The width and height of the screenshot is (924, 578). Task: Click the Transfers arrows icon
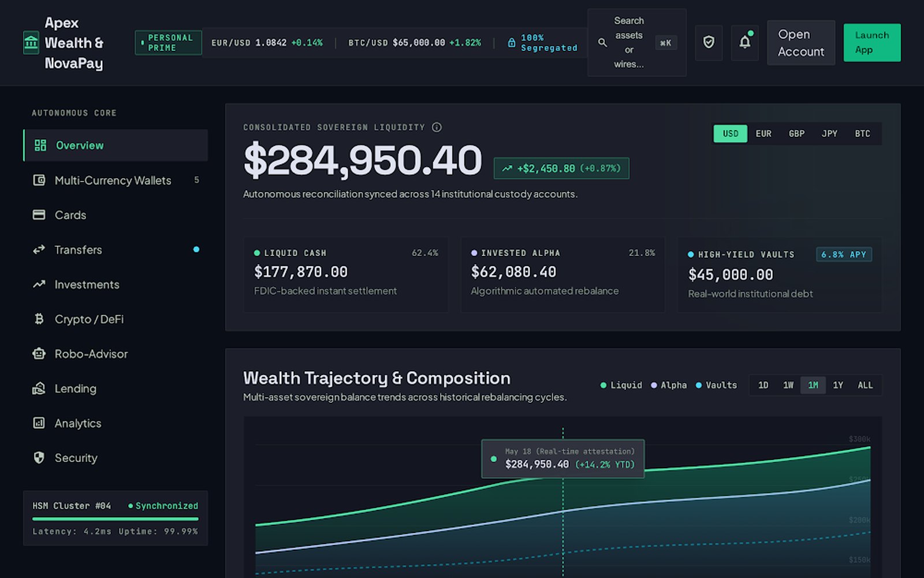click(x=39, y=250)
